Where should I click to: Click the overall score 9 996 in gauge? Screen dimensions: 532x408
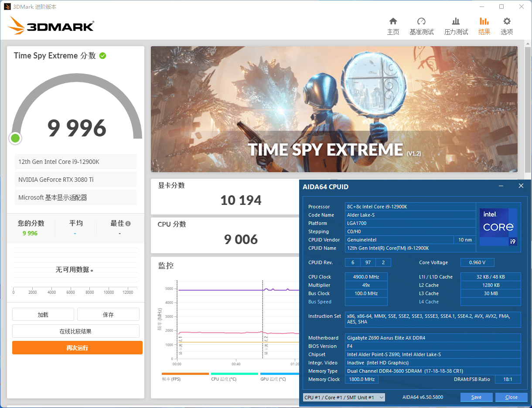pyautogui.click(x=77, y=127)
